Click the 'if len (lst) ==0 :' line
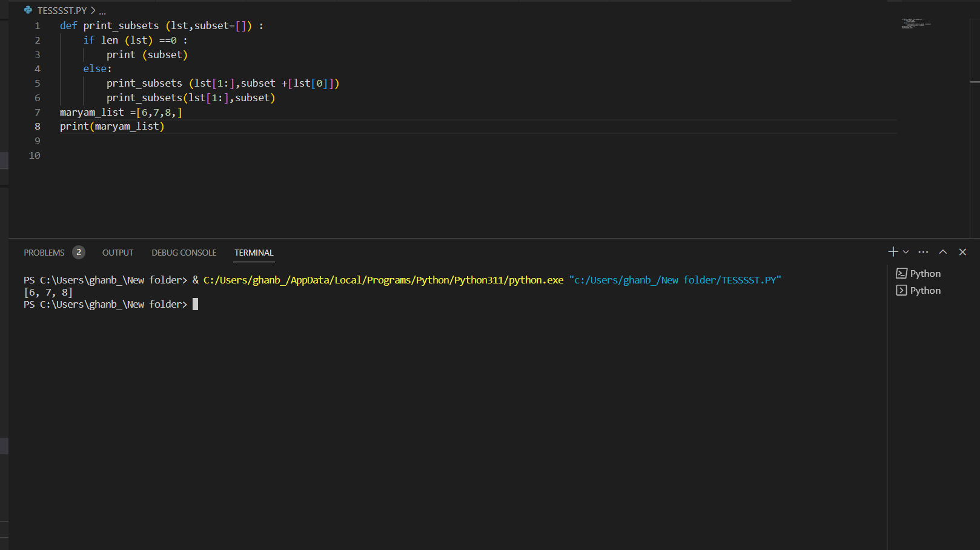 [x=135, y=41]
